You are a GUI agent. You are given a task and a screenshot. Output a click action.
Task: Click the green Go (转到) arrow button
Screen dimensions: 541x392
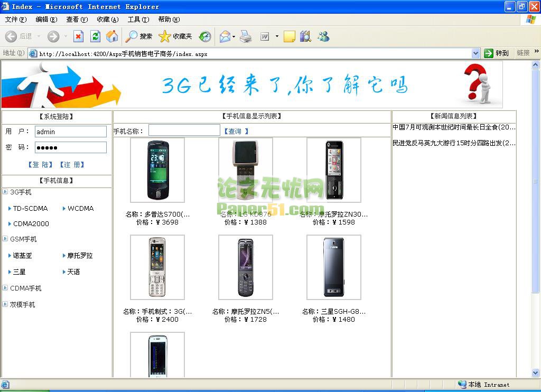pos(496,53)
